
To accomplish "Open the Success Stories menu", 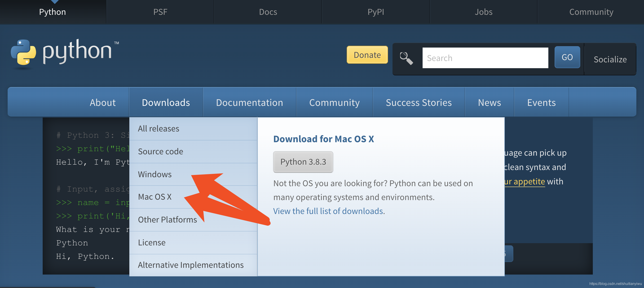I will [x=419, y=103].
